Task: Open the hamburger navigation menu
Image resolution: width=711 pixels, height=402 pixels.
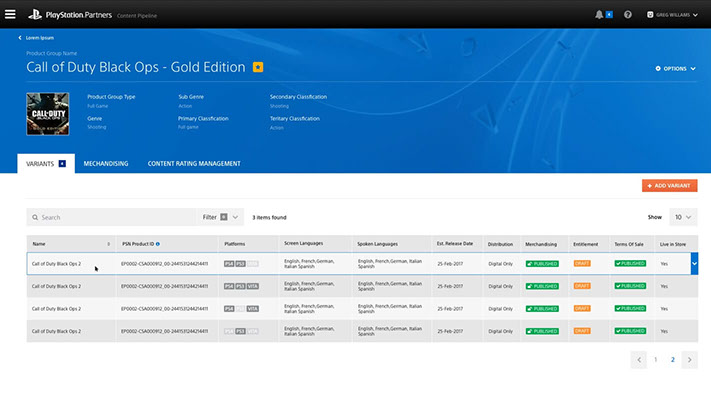Action: point(10,14)
